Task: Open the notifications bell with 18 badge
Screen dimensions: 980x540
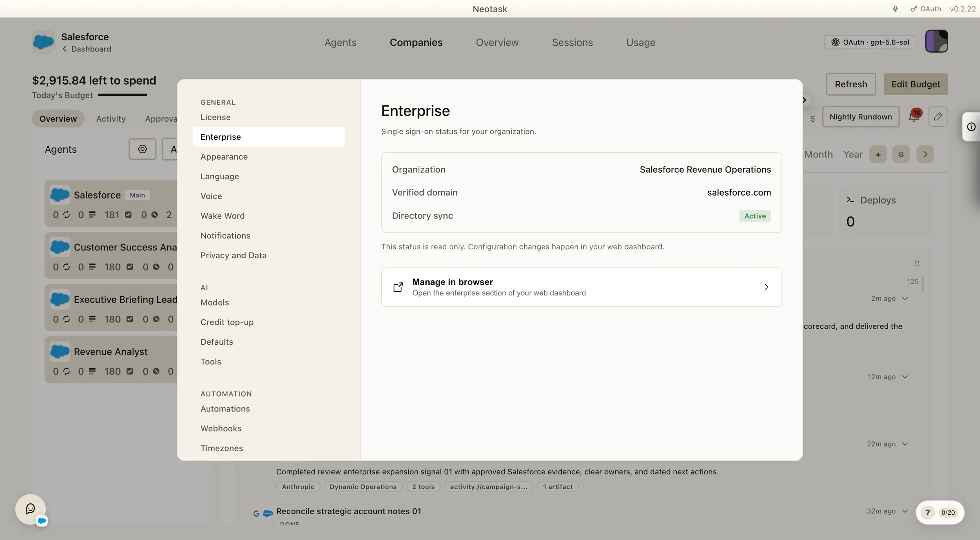Action: click(x=914, y=116)
